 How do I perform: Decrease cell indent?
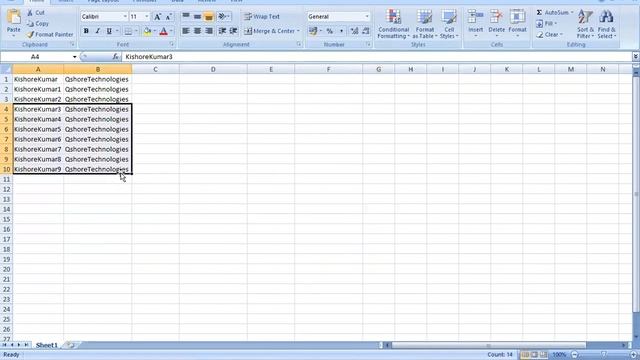pos(222,31)
